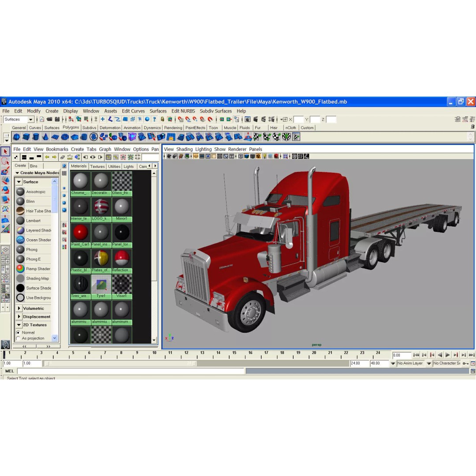Click Hypershade previous graph yellow arrow

pos(47,157)
